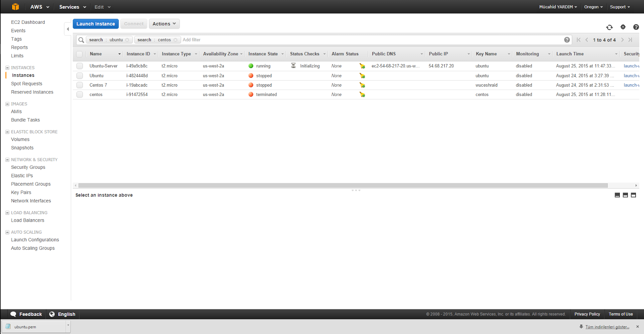Open Security Groups in sidebar
644x334 pixels.
point(28,167)
